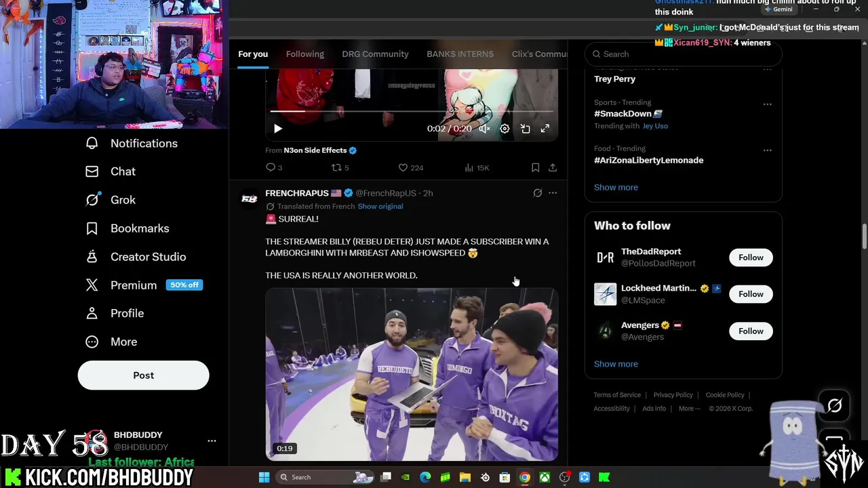The height and width of the screenshot is (488, 868).
Task: Expand the footer More menu
Action: pyautogui.click(x=690, y=409)
